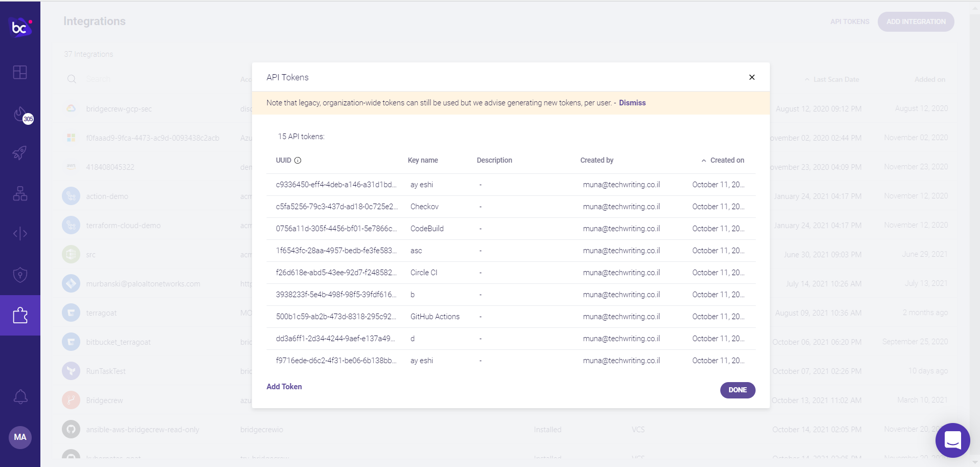Click the rocket icon in sidebar
The width and height of the screenshot is (980, 467).
click(20, 152)
